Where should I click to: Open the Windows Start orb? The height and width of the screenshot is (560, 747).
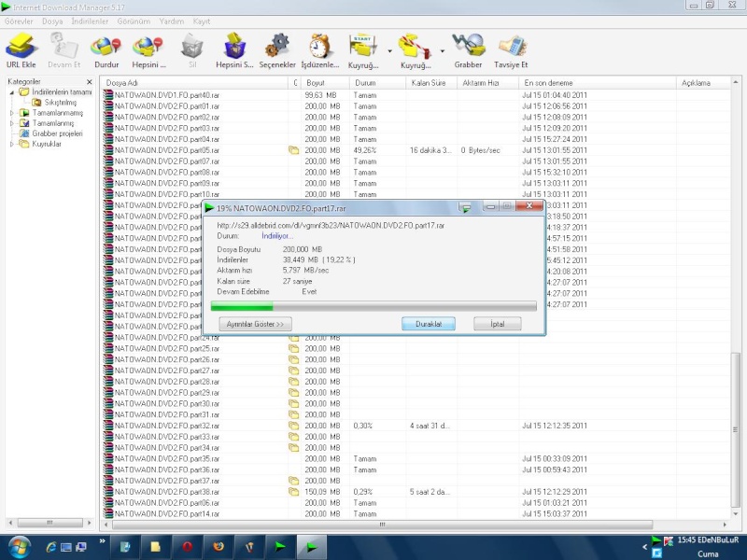[19, 547]
